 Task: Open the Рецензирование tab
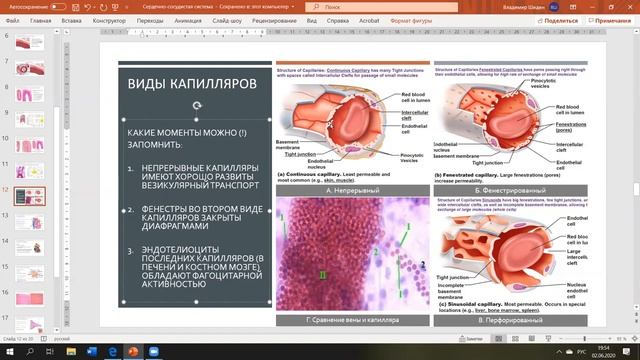click(x=274, y=20)
